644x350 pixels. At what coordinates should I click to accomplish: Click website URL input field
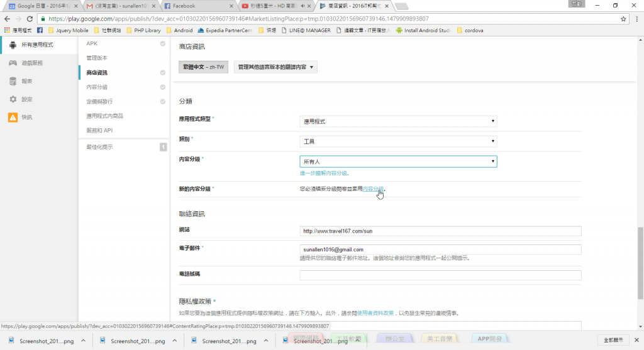440,231
